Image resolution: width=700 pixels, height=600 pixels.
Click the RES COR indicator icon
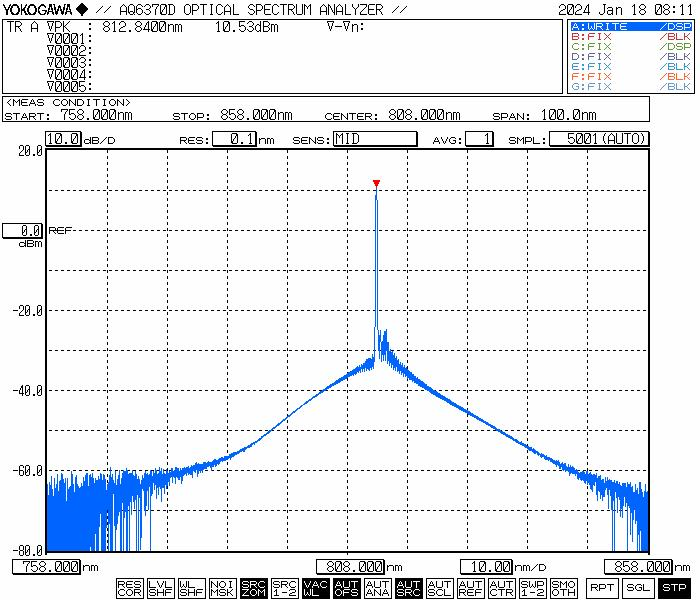click(x=129, y=588)
